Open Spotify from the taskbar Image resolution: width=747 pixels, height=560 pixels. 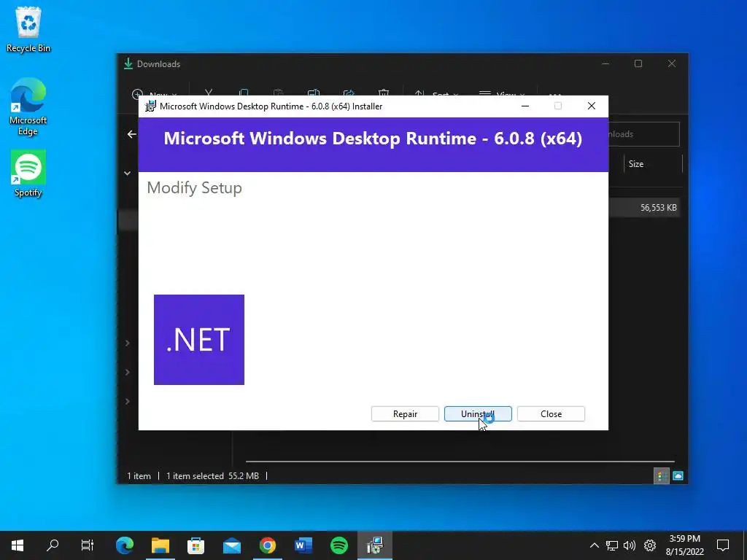tap(338, 545)
